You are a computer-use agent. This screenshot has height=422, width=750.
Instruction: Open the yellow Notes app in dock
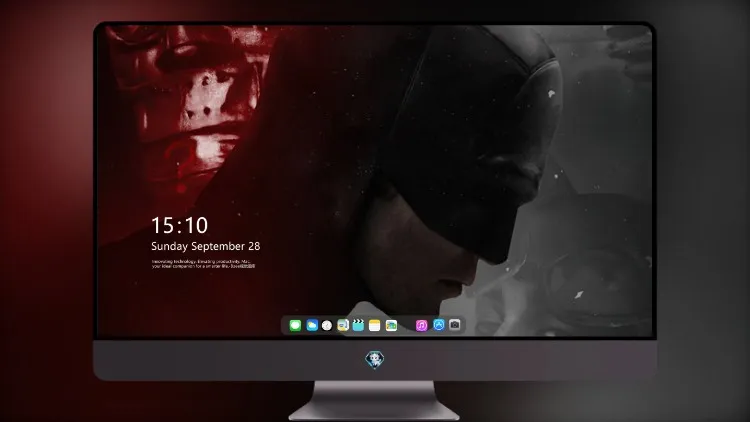click(375, 325)
